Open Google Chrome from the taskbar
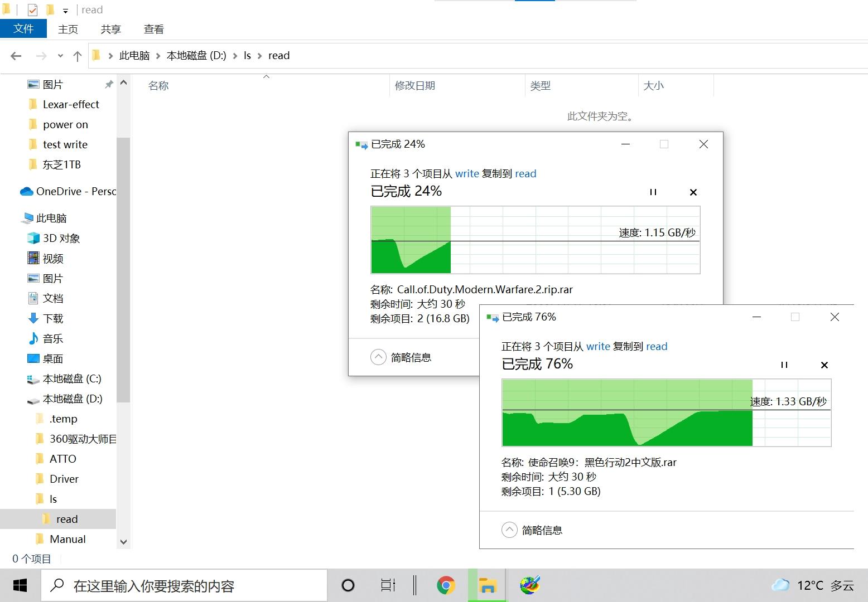 pyautogui.click(x=445, y=585)
